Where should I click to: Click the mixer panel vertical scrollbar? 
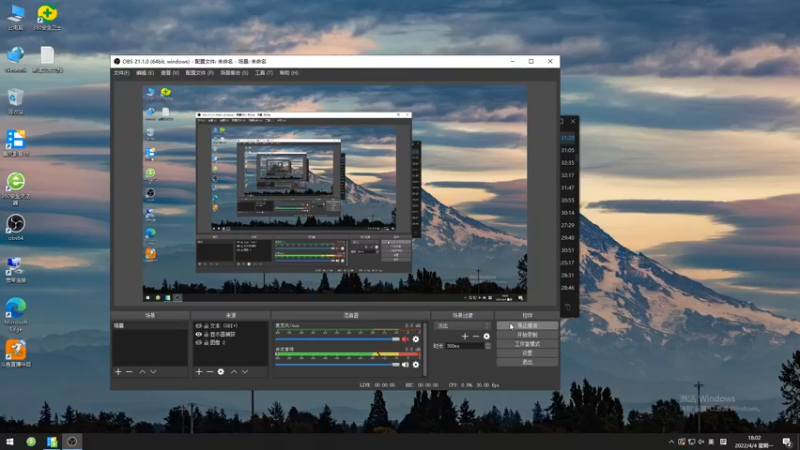pyautogui.click(x=424, y=349)
